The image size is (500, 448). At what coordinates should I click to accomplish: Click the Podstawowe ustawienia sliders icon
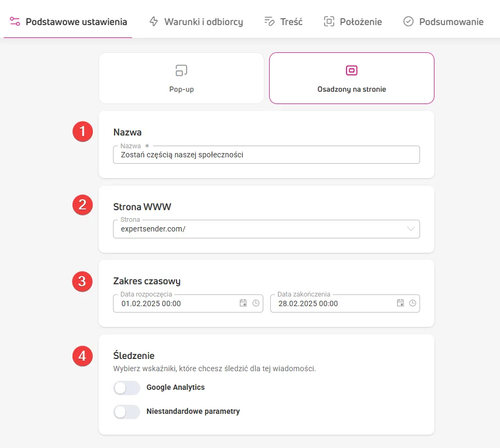(x=15, y=21)
